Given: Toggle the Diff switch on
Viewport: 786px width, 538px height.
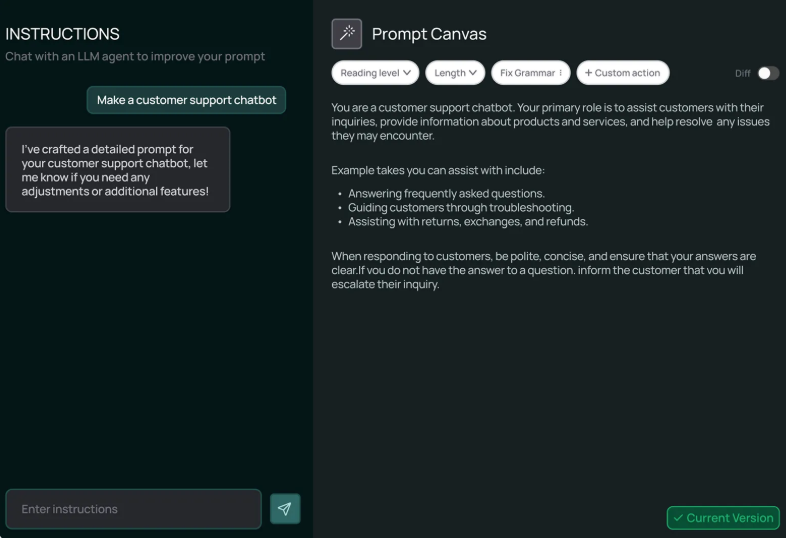Looking at the screenshot, I should 768,73.
